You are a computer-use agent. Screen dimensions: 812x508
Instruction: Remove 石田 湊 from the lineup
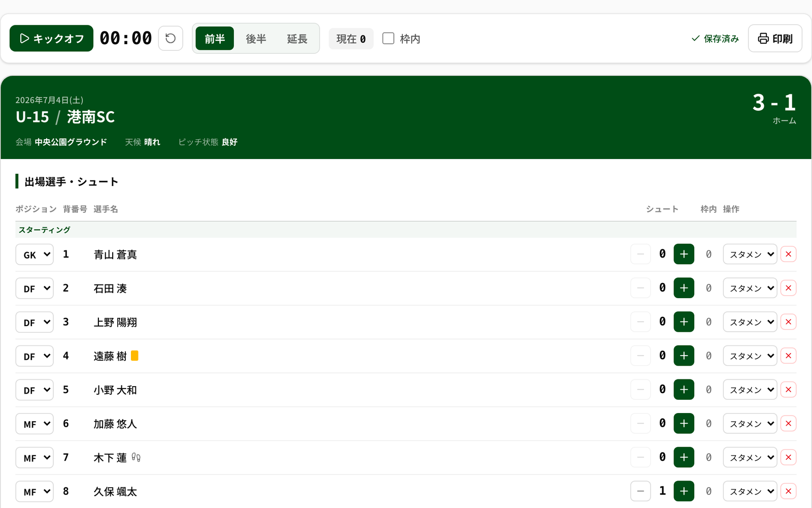pos(788,288)
